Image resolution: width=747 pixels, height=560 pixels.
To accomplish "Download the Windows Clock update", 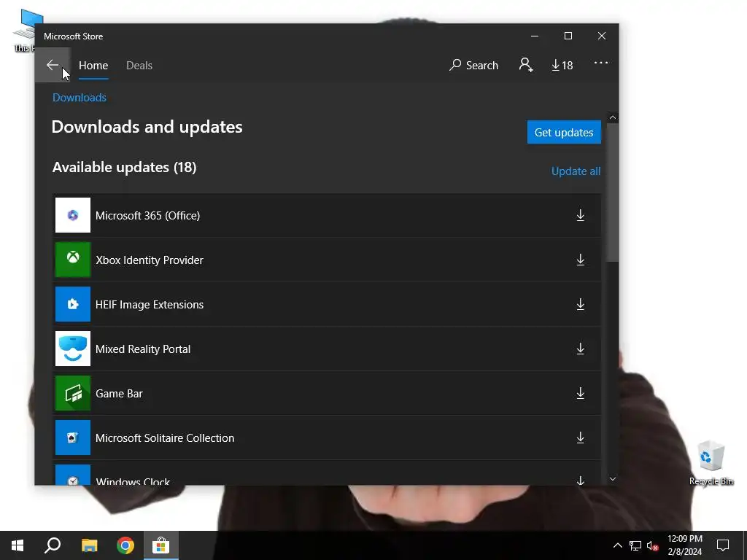I will pos(580,480).
